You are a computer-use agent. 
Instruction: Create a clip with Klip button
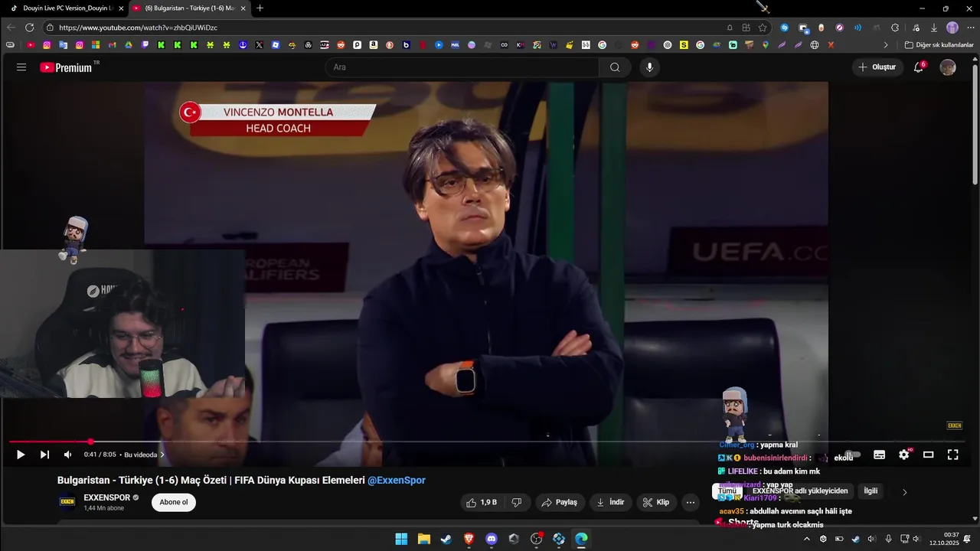coord(656,502)
